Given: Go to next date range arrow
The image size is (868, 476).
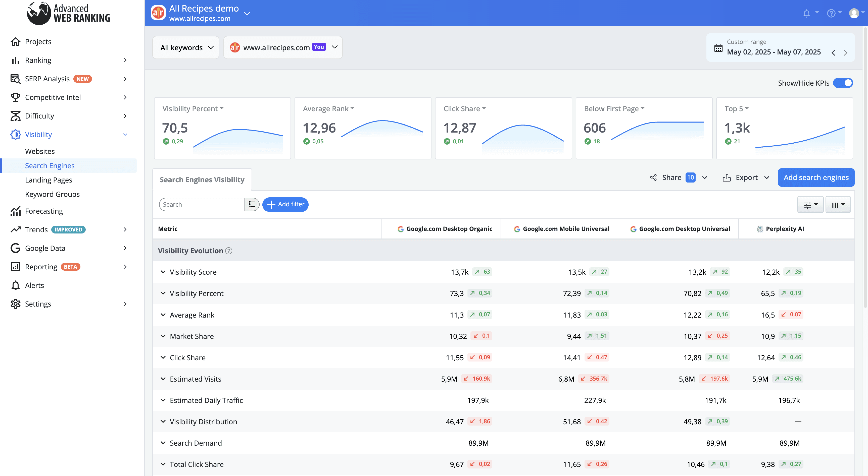Looking at the screenshot, I should pos(845,53).
